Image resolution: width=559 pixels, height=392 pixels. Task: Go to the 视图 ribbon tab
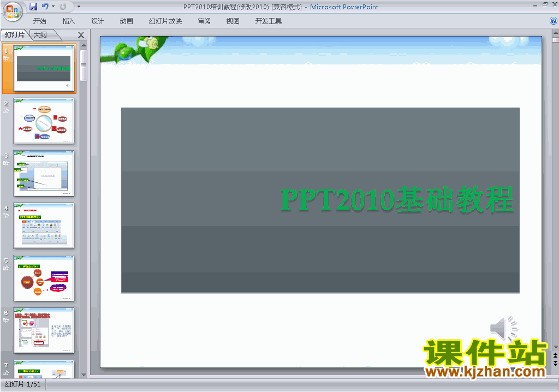point(233,21)
